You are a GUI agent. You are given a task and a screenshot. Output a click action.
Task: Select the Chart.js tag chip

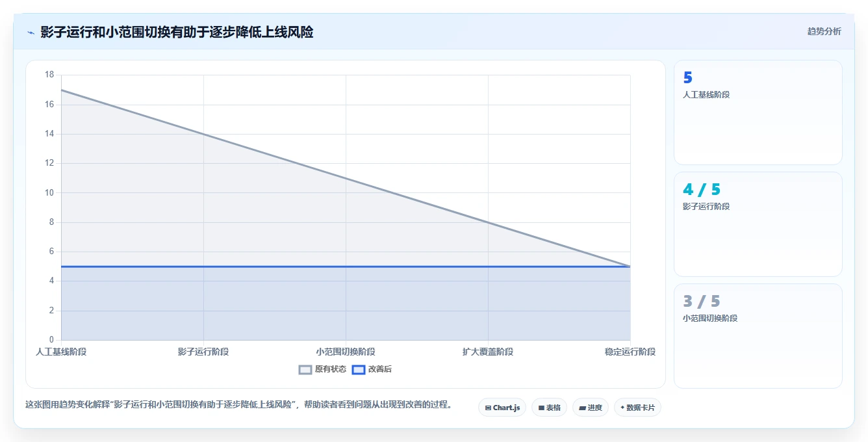[x=502, y=408]
